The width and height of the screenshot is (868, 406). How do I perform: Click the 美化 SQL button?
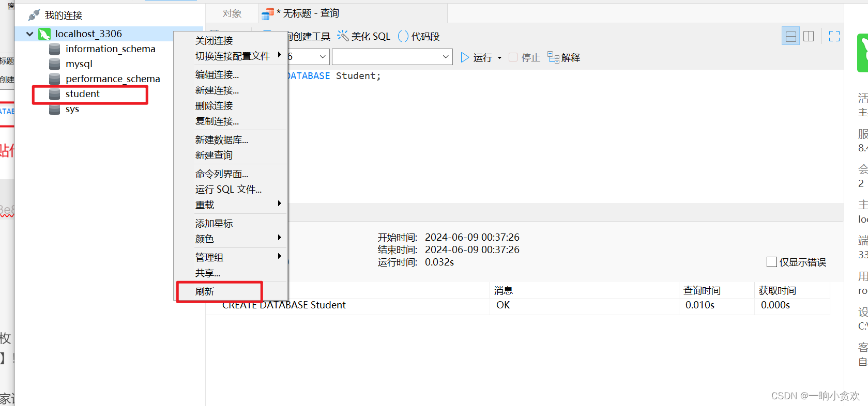pyautogui.click(x=364, y=36)
